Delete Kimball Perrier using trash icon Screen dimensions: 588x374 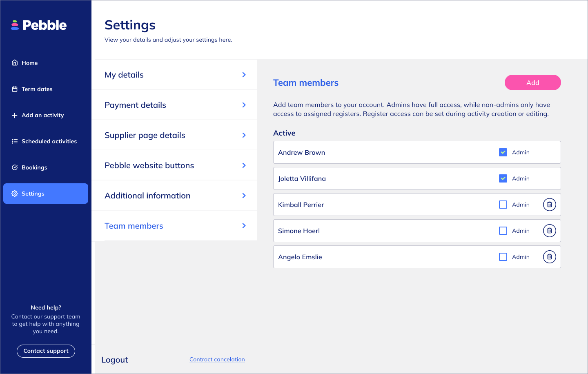tap(550, 205)
